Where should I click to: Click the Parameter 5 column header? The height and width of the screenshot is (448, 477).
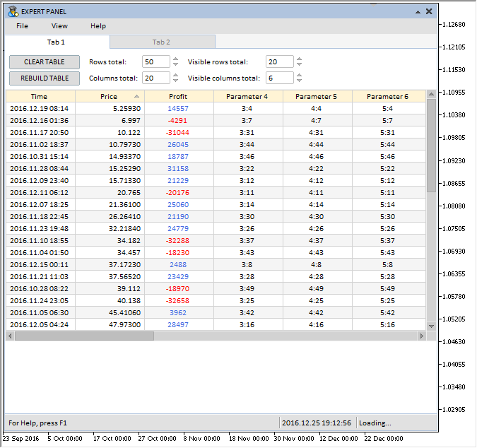[x=317, y=96]
